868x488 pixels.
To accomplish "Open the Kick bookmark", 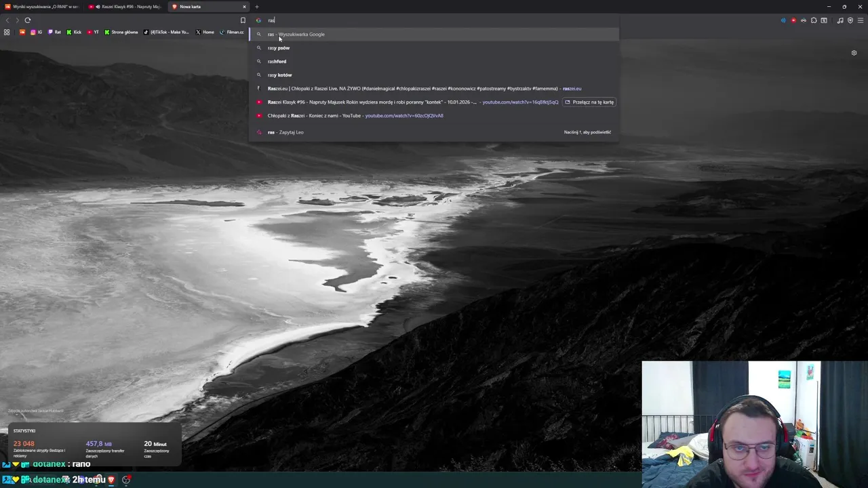I will 74,32.
